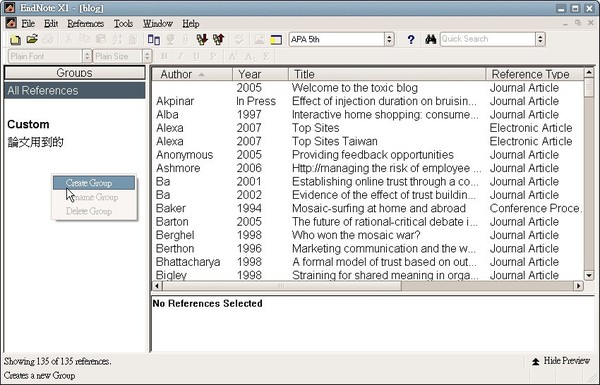Click the greyed Symbol sigma icon
The height and width of the screenshot is (385, 600).
266,56
